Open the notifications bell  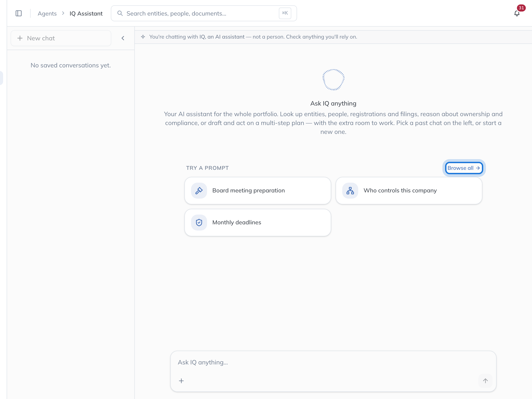tap(517, 14)
